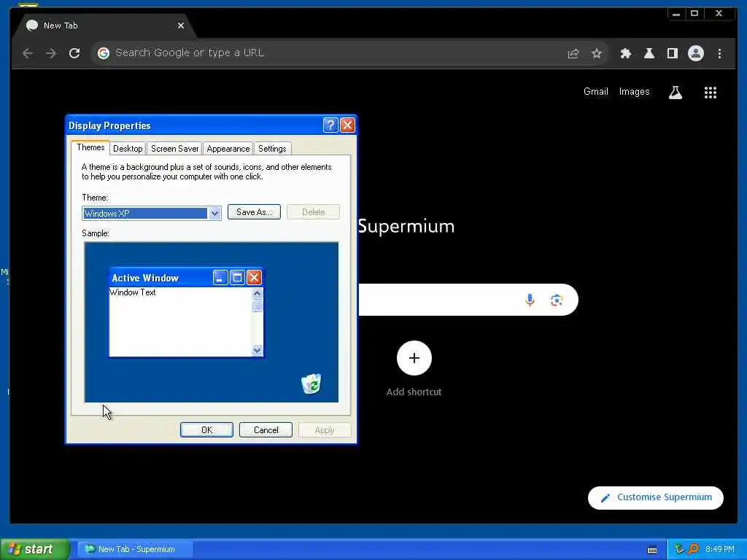
Task: Bookmark this tab with the star icon
Action: pyautogui.click(x=597, y=53)
